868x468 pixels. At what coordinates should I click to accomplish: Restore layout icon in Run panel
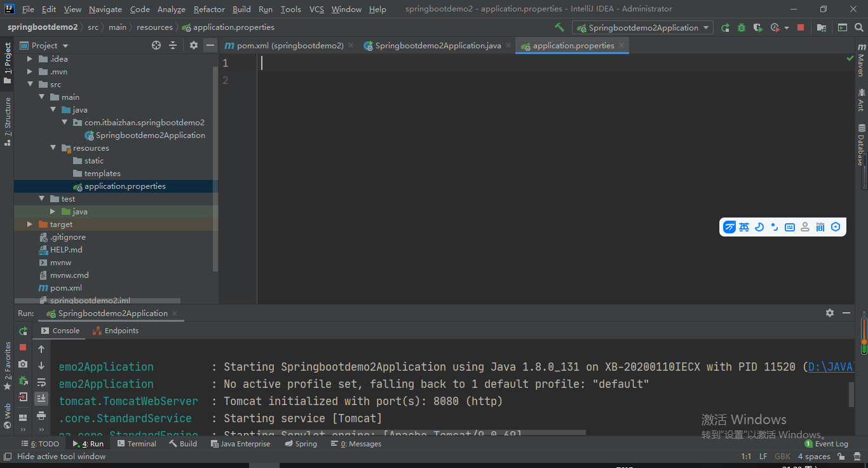tap(23, 418)
